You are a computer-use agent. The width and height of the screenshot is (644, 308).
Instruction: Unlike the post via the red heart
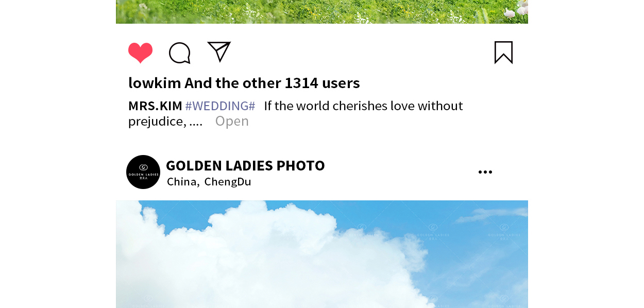click(140, 53)
